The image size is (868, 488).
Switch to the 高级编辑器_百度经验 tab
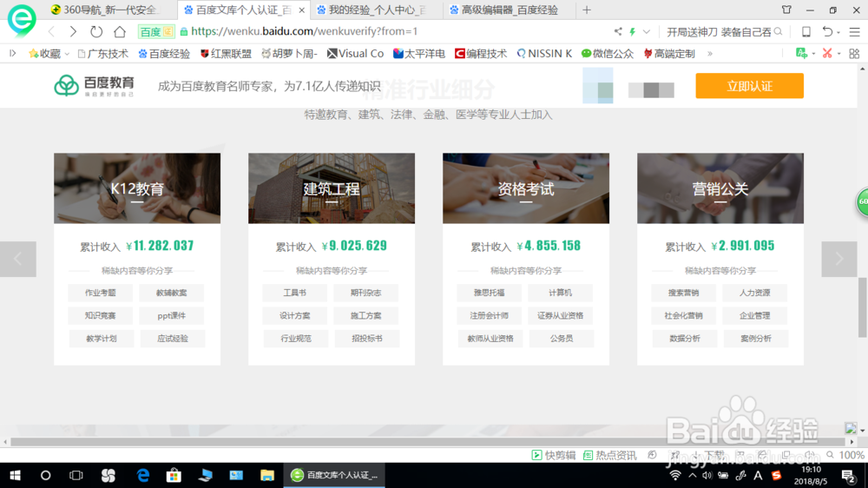coord(510,10)
